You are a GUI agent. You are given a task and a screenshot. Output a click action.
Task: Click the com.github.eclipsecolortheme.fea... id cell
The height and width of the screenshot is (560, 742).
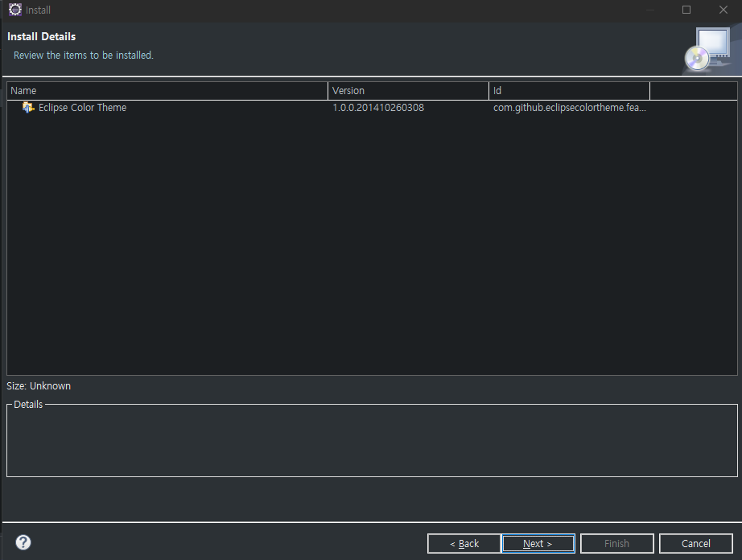[x=569, y=108]
